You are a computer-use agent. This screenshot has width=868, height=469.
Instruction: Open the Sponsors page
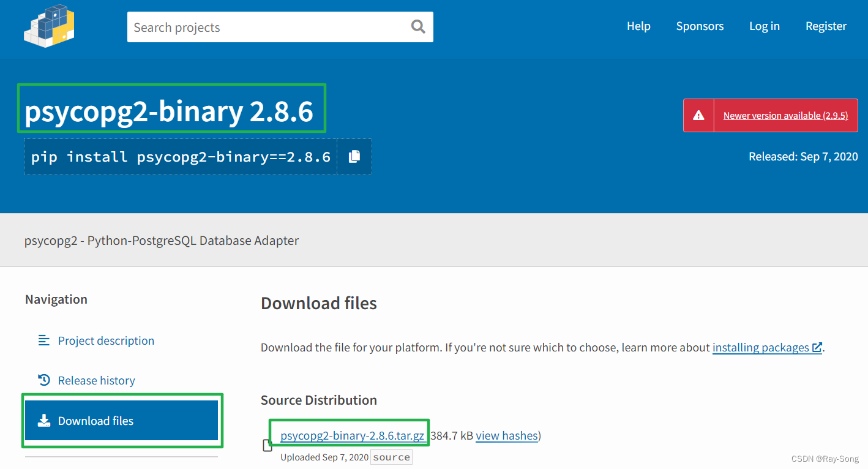click(x=700, y=26)
